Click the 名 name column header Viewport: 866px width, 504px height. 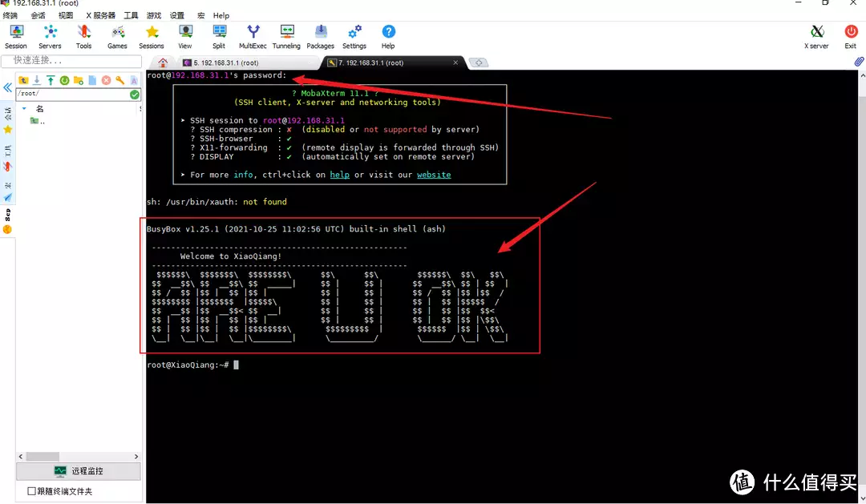[x=39, y=109]
